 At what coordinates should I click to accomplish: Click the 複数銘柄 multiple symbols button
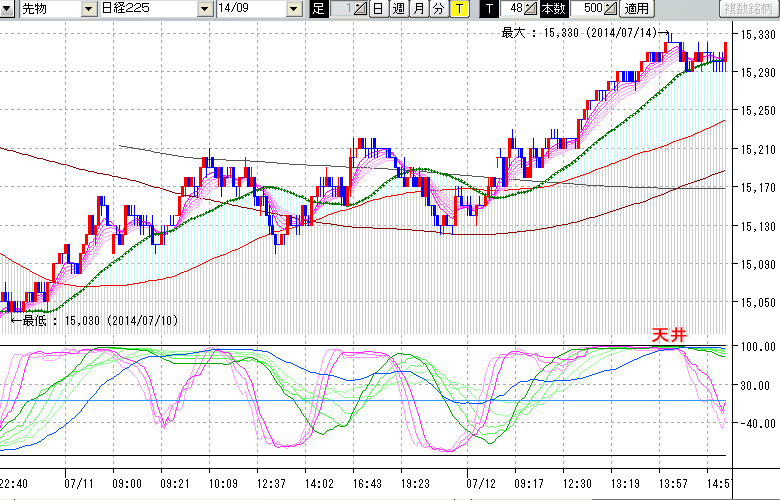click(748, 9)
